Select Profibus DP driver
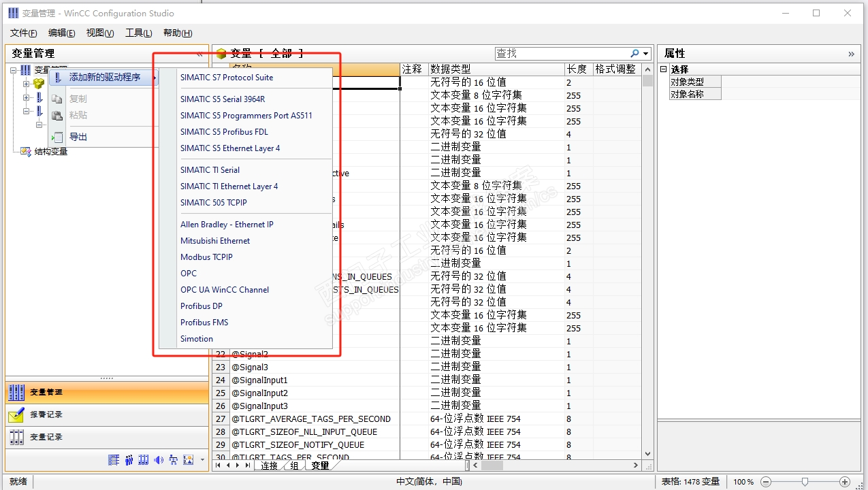 click(246, 306)
